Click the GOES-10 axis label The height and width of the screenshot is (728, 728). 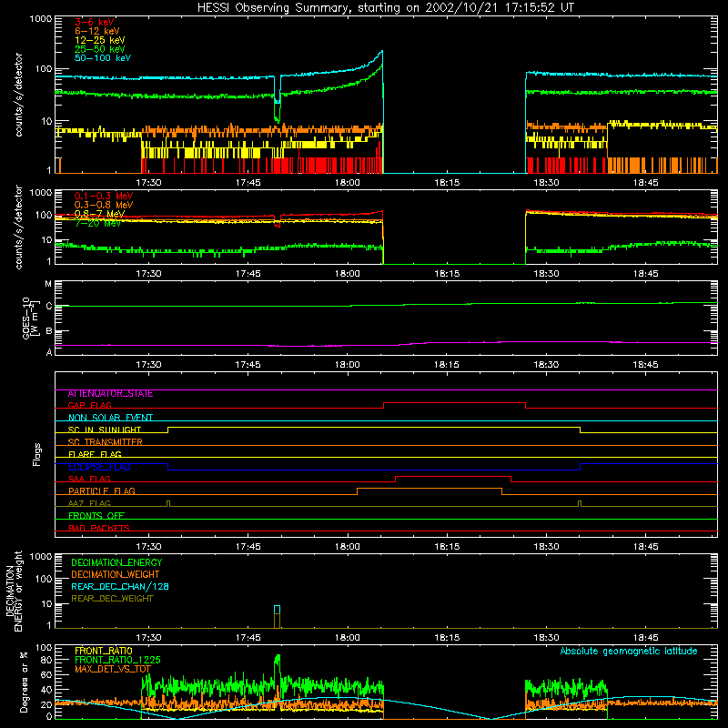click(x=26, y=318)
